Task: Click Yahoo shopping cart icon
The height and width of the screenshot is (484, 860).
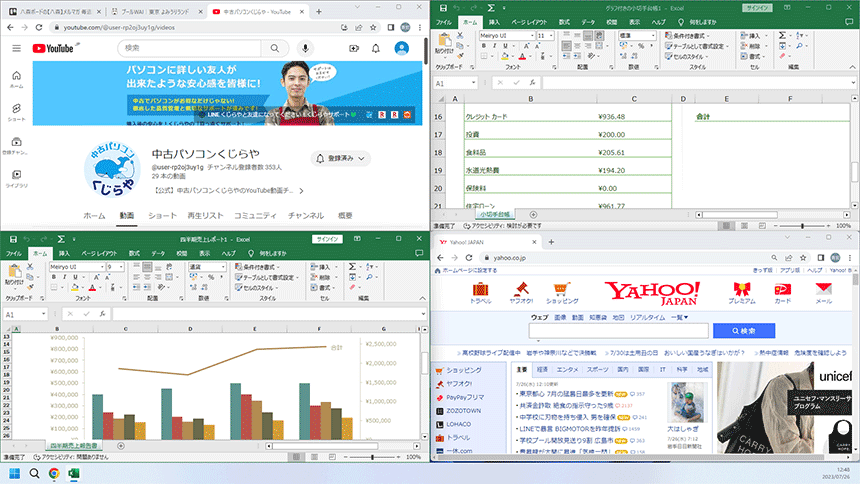Action: coord(562,289)
